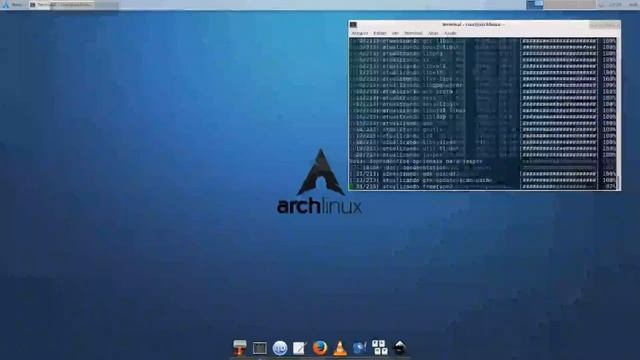Open the Terminal menu in the terminal window
640x360 pixels.
[413, 33]
